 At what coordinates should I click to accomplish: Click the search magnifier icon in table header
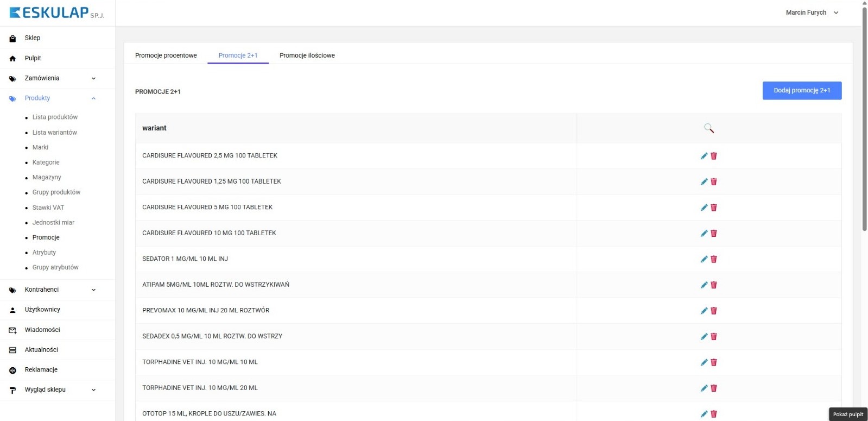(x=708, y=128)
